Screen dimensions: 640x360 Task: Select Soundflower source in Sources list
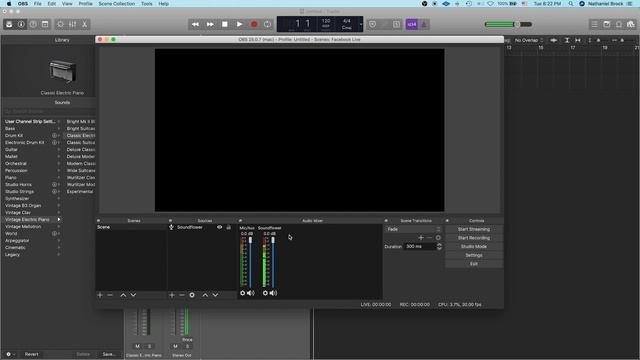click(x=190, y=227)
